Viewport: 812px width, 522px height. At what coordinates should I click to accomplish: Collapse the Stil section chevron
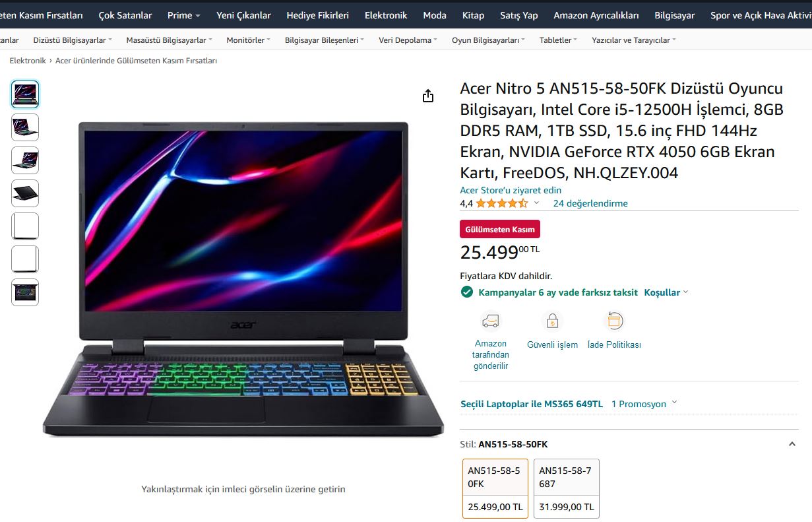tap(792, 444)
